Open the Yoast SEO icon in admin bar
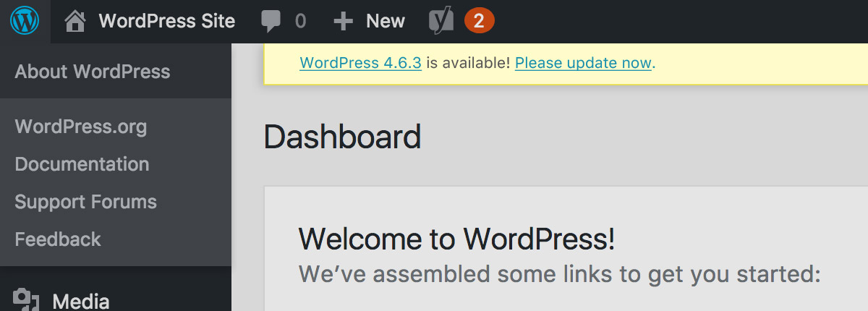Viewport: 868px width, 311px height. tap(441, 21)
